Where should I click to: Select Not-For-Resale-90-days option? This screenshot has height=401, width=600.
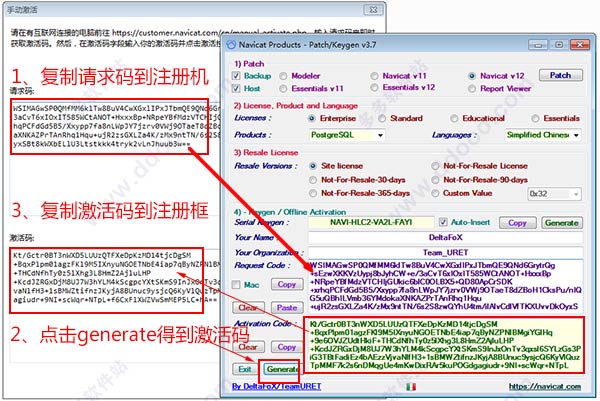[435, 180]
